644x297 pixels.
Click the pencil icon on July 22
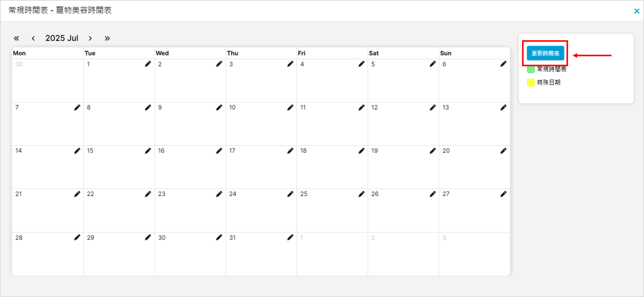pos(148,194)
